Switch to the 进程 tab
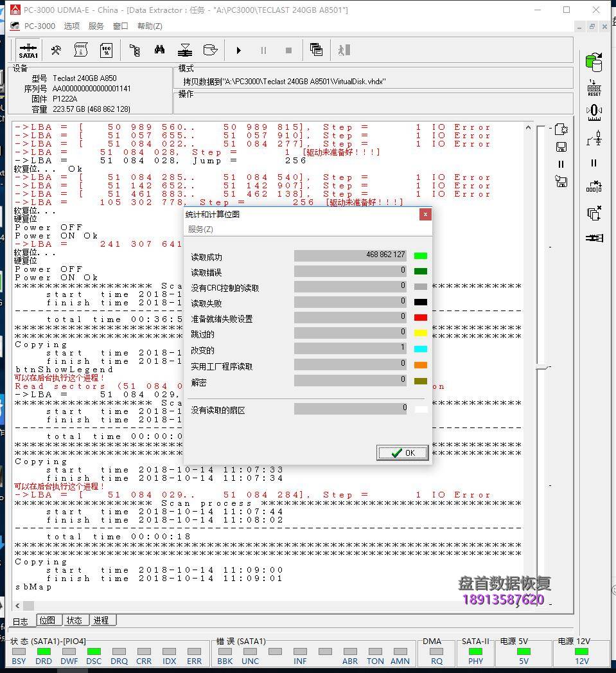Viewport: 616px width, 673px height. [101, 620]
